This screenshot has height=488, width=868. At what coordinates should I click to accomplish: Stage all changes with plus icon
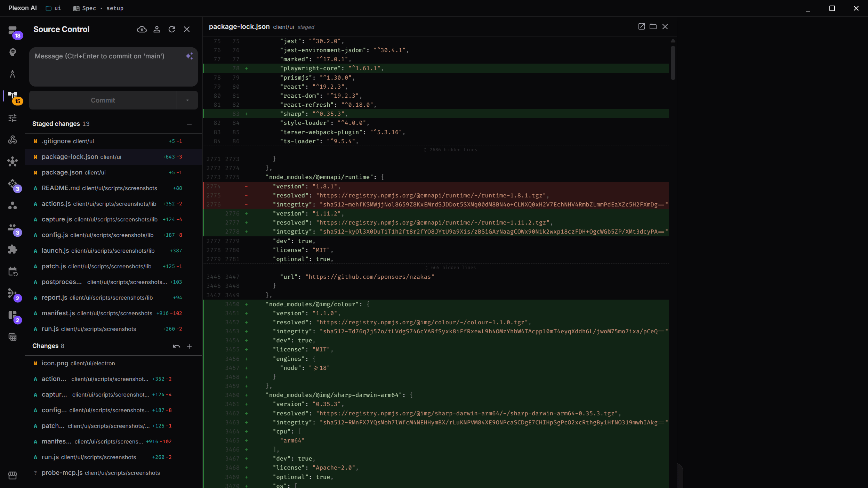189,346
